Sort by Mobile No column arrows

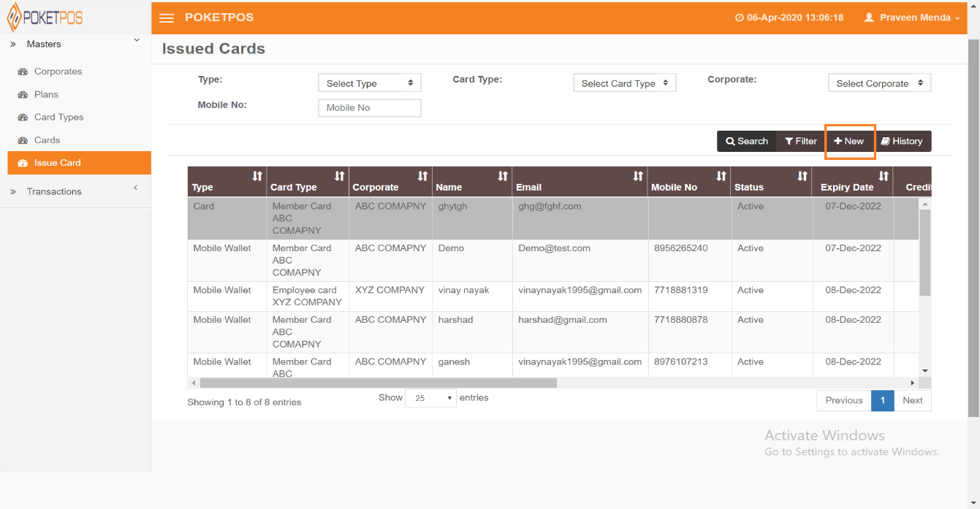tap(721, 176)
